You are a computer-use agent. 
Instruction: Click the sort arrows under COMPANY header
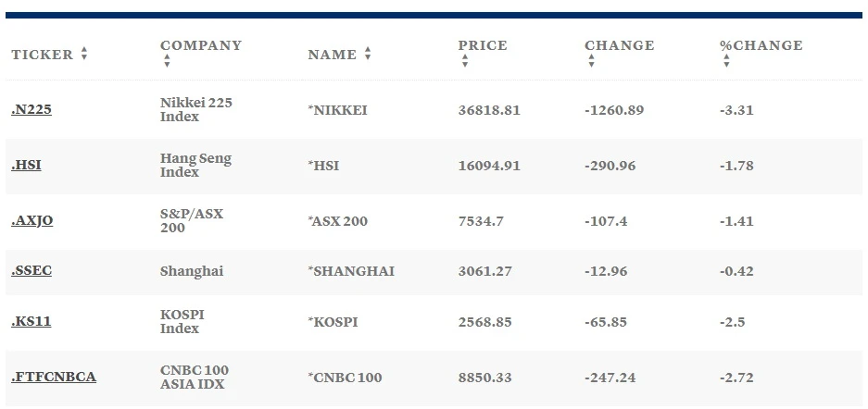pyautogui.click(x=167, y=62)
